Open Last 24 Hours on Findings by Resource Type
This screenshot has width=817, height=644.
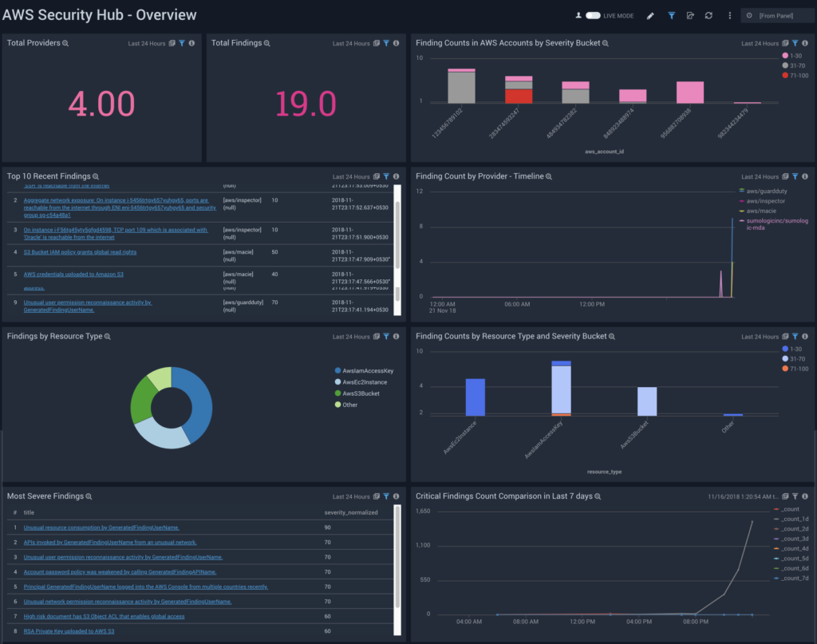coord(351,337)
